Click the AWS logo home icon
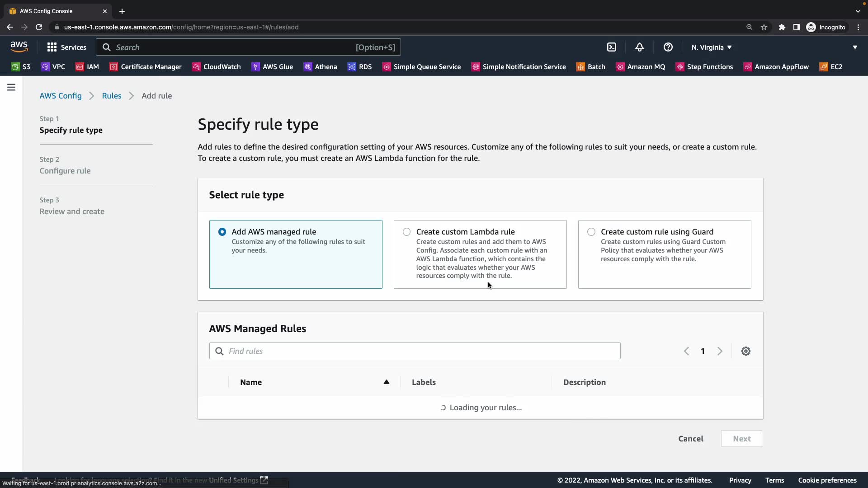The image size is (868, 488). pos(19,47)
